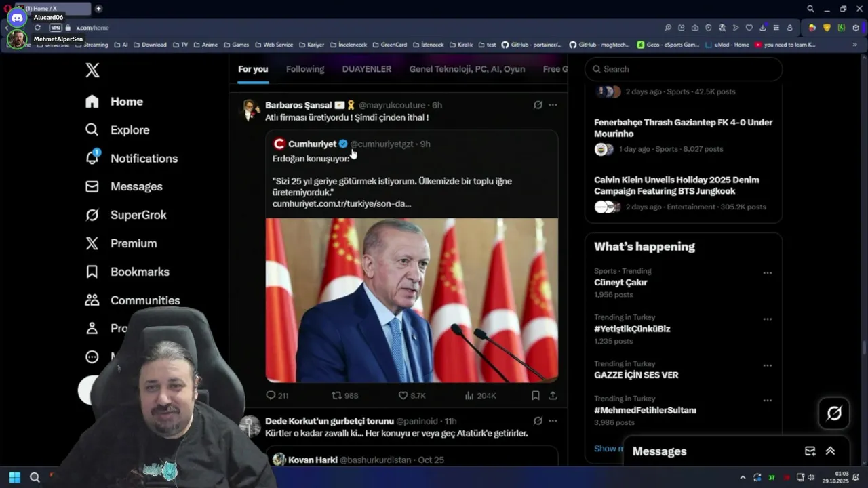Open the volume control in system tray
The image size is (868, 488).
[811, 477]
